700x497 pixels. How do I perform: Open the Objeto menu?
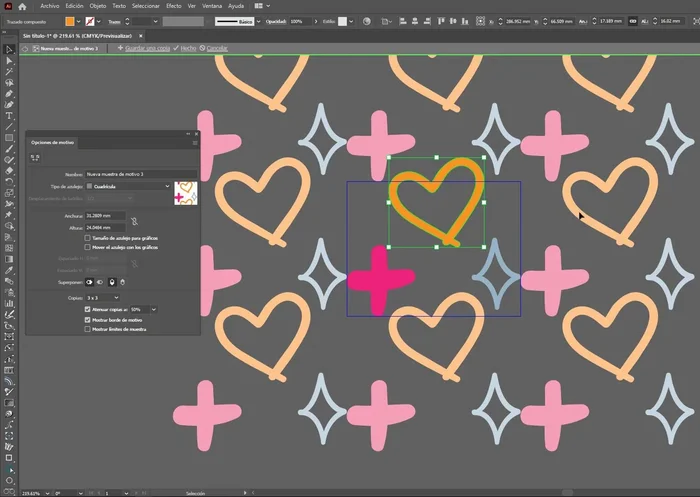(x=98, y=5)
